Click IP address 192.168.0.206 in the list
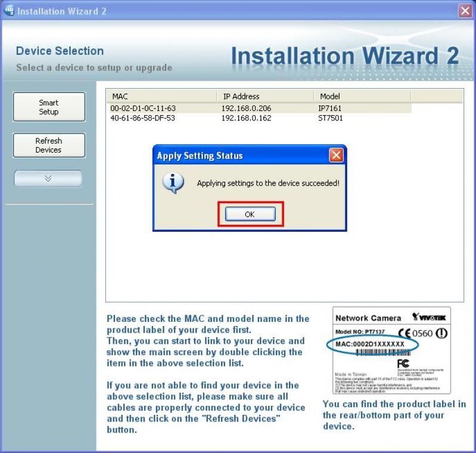476x453 pixels. point(246,108)
